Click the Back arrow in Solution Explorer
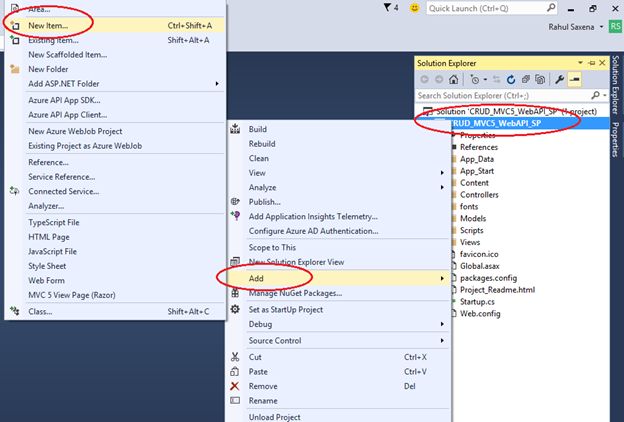This screenshot has width=624, height=422. tap(425, 80)
